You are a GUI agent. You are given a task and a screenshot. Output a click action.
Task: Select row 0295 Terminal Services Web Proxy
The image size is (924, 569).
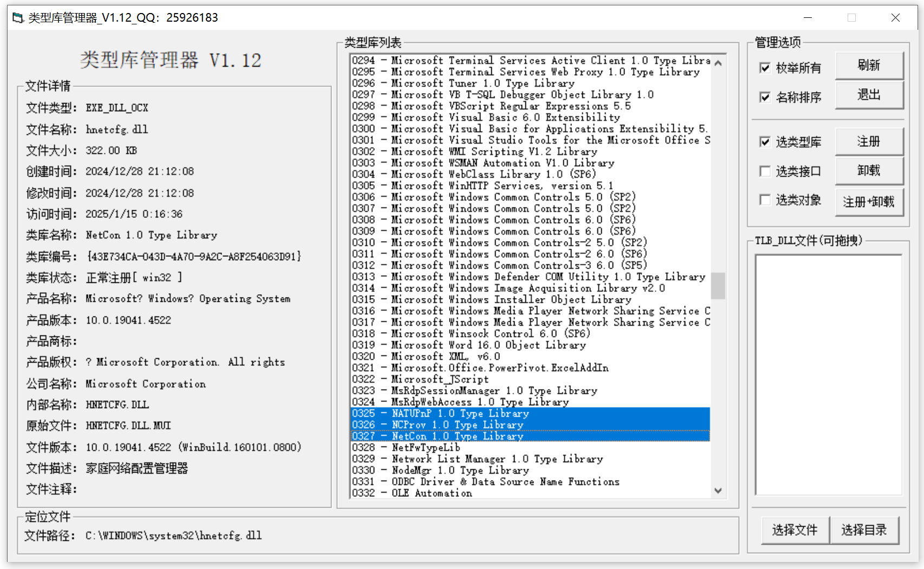[530, 72]
